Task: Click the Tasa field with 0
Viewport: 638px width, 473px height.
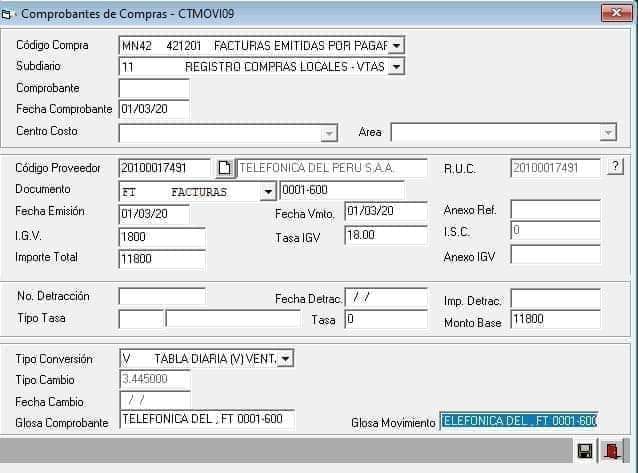Action: click(x=386, y=320)
